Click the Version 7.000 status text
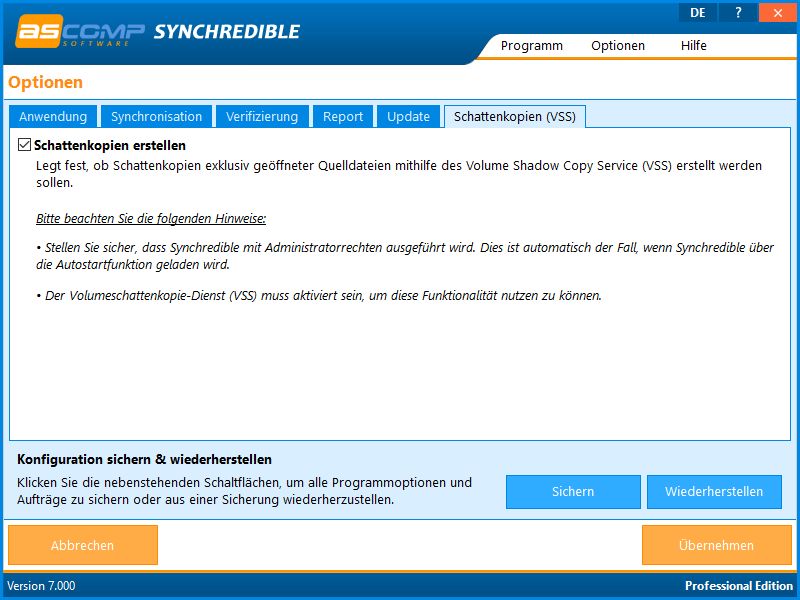The height and width of the screenshot is (600, 800). 41,586
